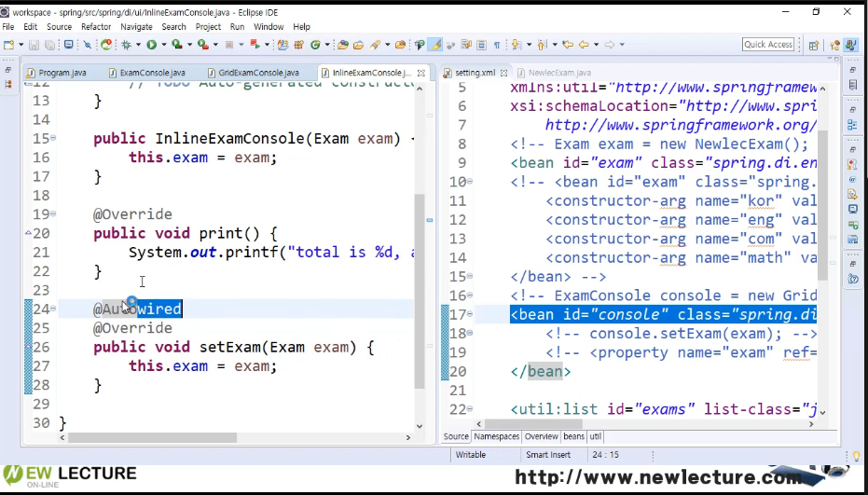Image resolution: width=868 pixels, height=495 pixels.
Task: Switch to Overview tab of XML editor
Action: coord(541,436)
